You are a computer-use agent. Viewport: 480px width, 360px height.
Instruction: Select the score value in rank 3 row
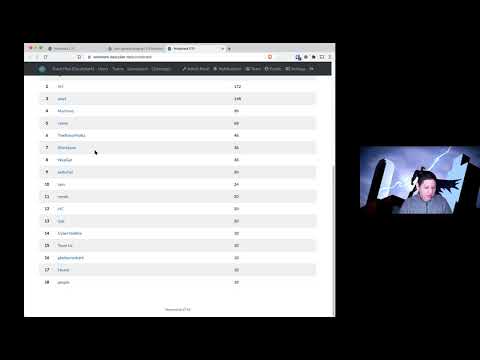coord(237,99)
